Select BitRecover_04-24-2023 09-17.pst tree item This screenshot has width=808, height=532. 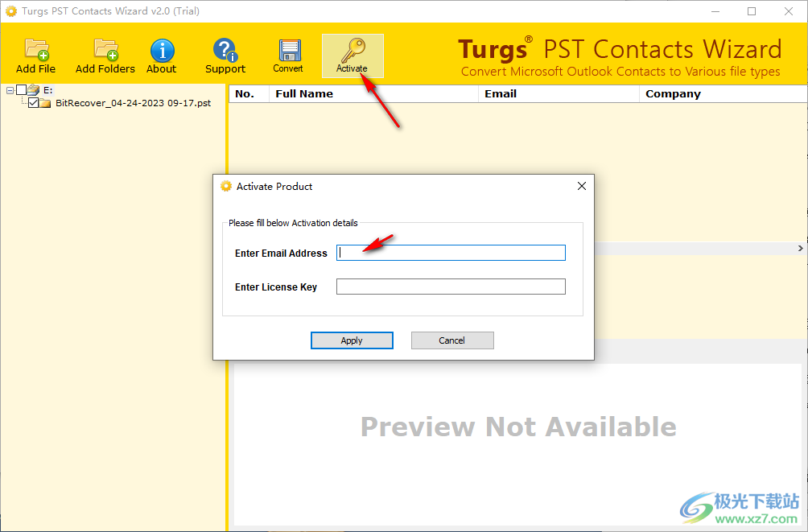coord(133,103)
